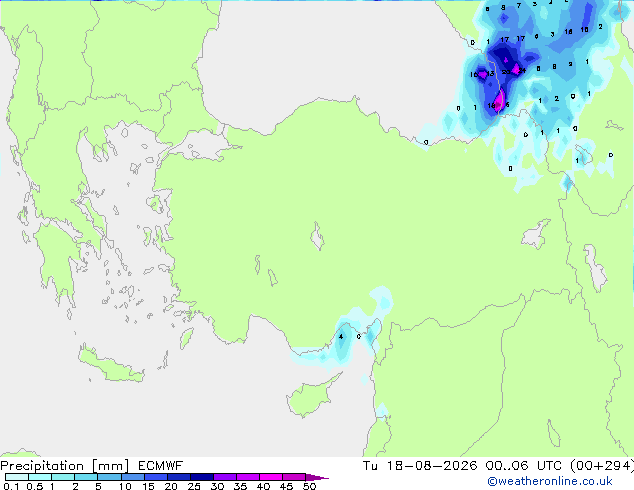Click the 'Precipitation [mm]' title text

pos(65,466)
